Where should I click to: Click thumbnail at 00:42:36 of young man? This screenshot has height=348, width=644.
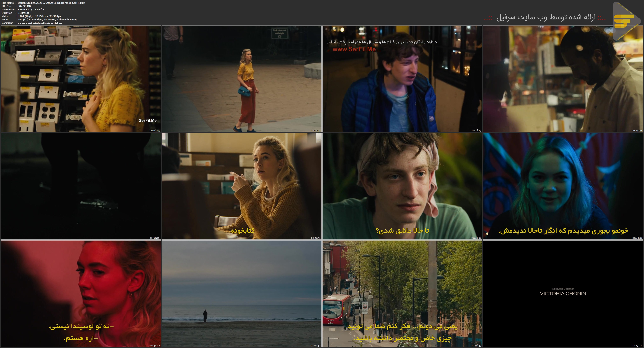(x=402, y=186)
